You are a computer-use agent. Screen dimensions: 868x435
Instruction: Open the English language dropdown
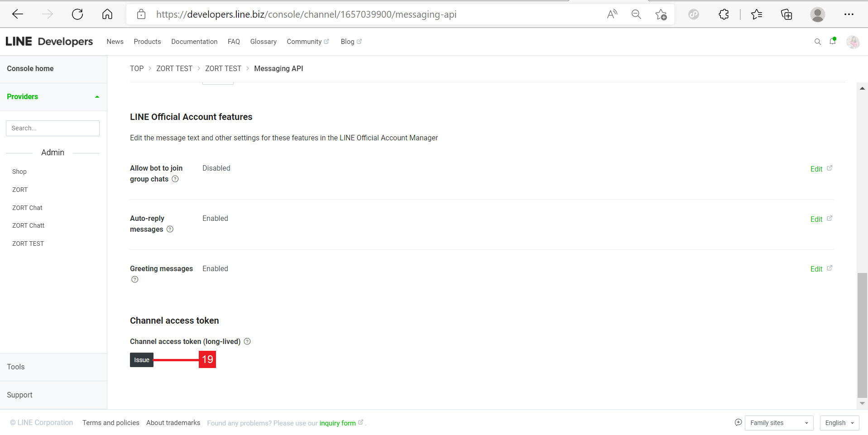(839, 423)
